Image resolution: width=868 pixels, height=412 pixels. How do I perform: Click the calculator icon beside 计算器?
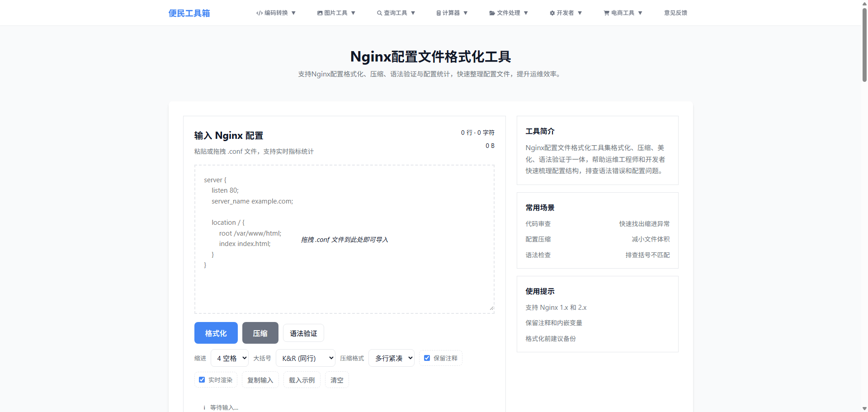click(x=438, y=13)
